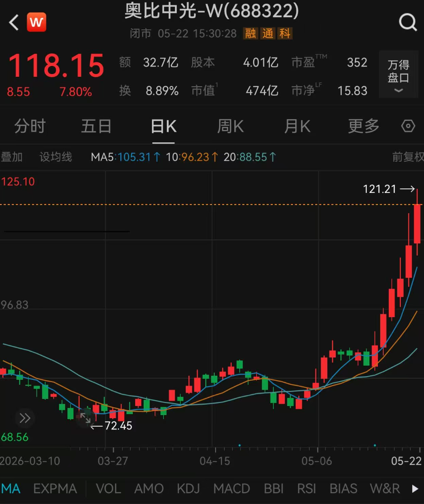Tap the 72.45 low price marker
424x504 pixels.
[118, 426]
